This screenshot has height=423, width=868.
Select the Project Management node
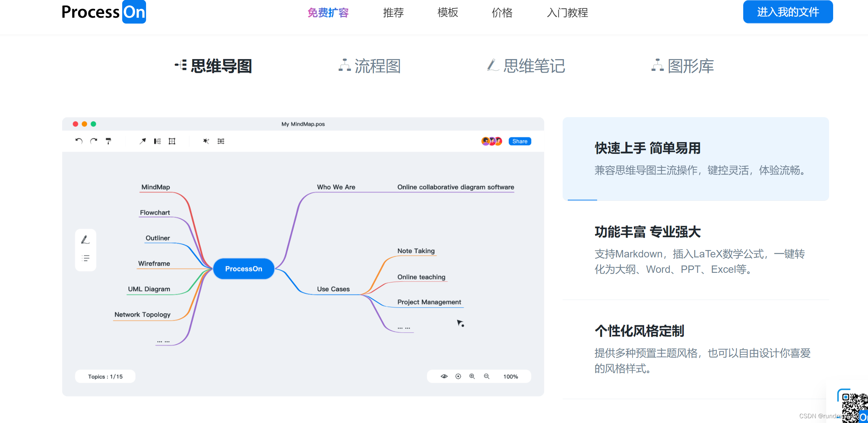pos(429,302)
